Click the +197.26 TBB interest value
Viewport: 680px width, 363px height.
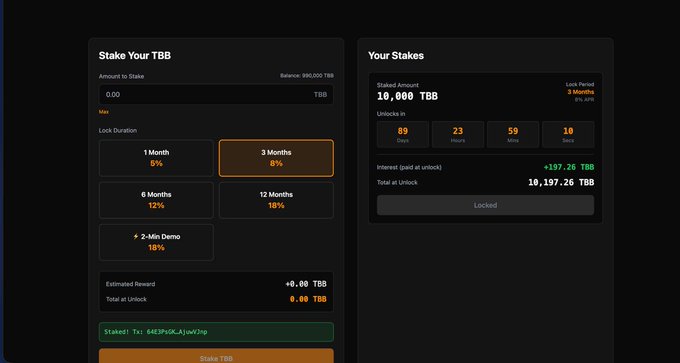pyautogui.click(x=569, y=167)
